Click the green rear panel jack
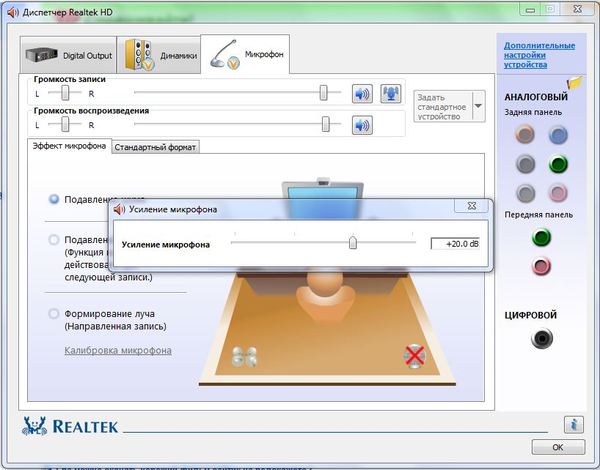Viewport: 600px width, 470px height. tap(558, 164)
